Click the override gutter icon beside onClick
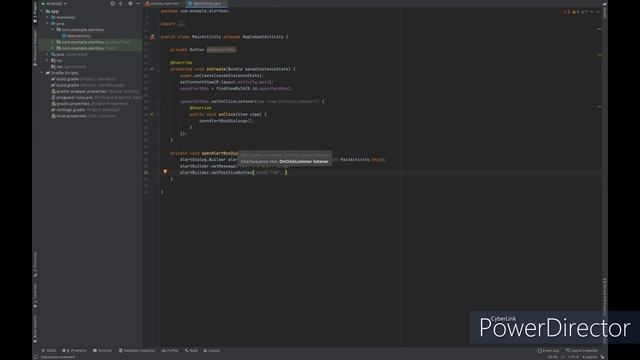This screenshot has height=360, width=640. coord(152,114)
